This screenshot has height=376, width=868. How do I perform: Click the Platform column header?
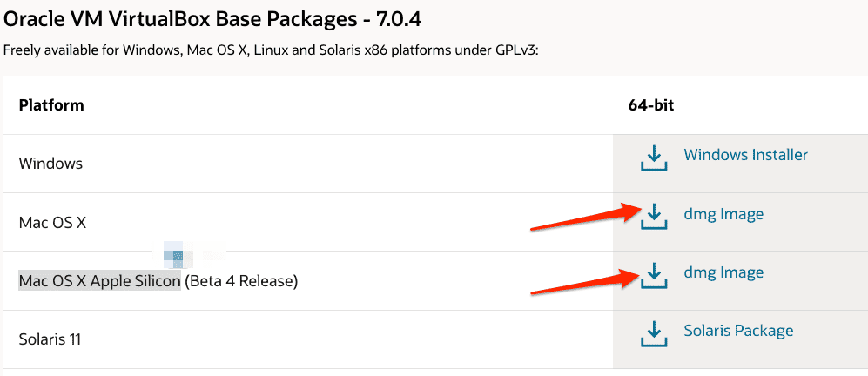click(51, 105)
